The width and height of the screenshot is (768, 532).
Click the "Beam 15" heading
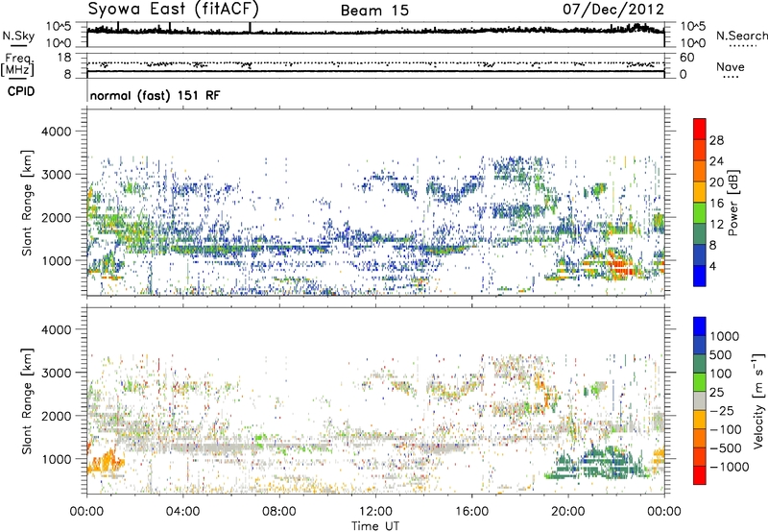tap(374, 11)
